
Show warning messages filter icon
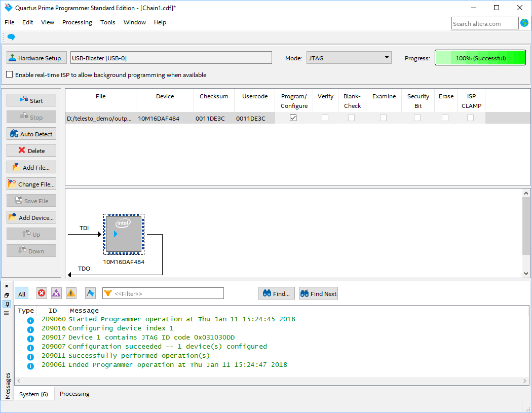click(71, 293)
